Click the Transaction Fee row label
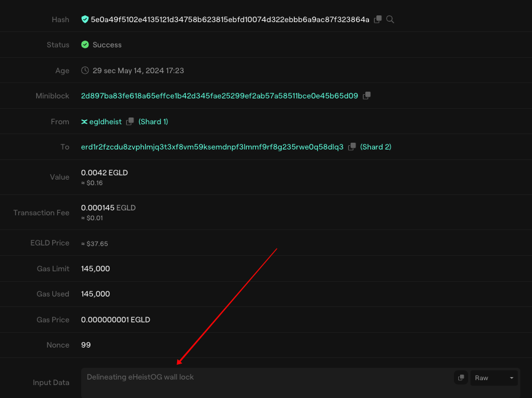 41,212
